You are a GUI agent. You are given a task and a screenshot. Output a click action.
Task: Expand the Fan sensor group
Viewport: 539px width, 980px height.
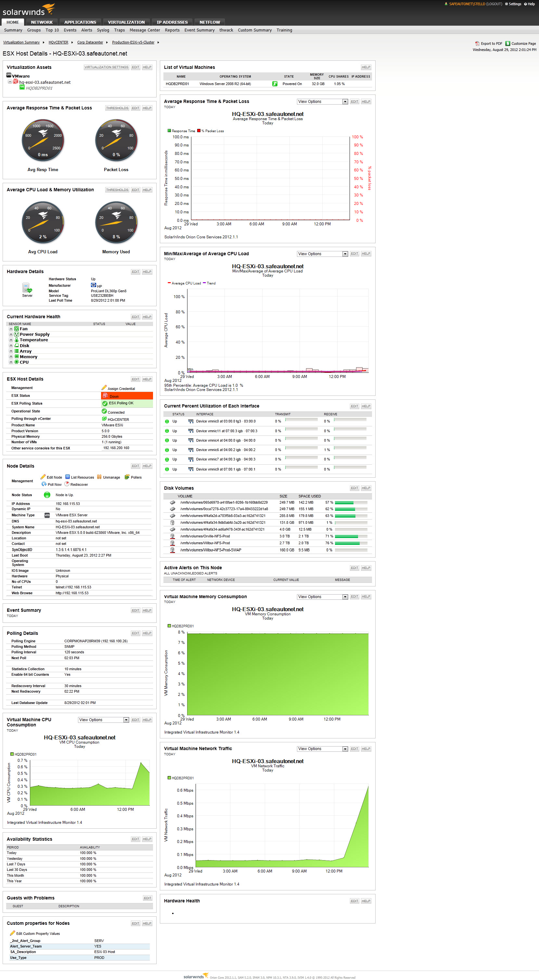click(x=11, y=329)
